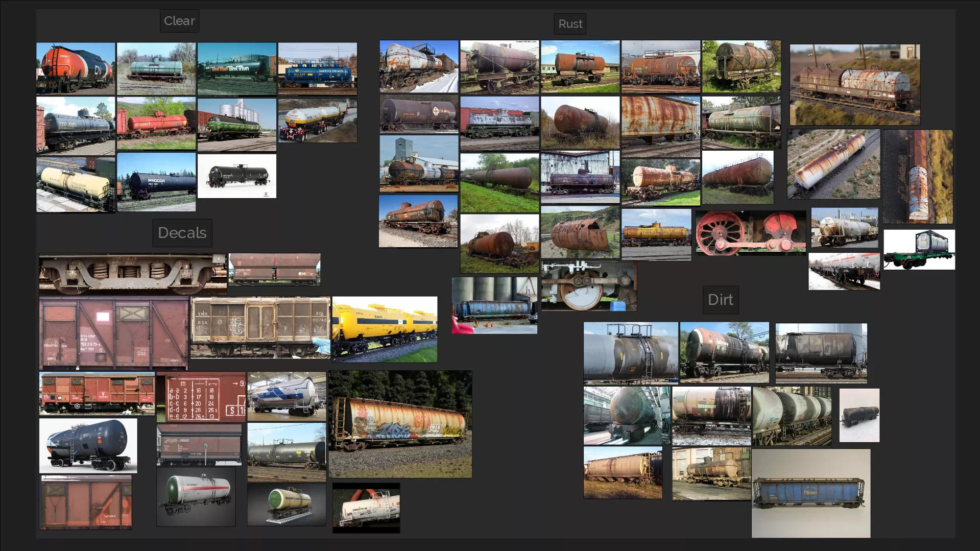The height and width of the screenshot is (551, 980).
Task: Click the red stencil number table decal image
Action: pos(201,397)
